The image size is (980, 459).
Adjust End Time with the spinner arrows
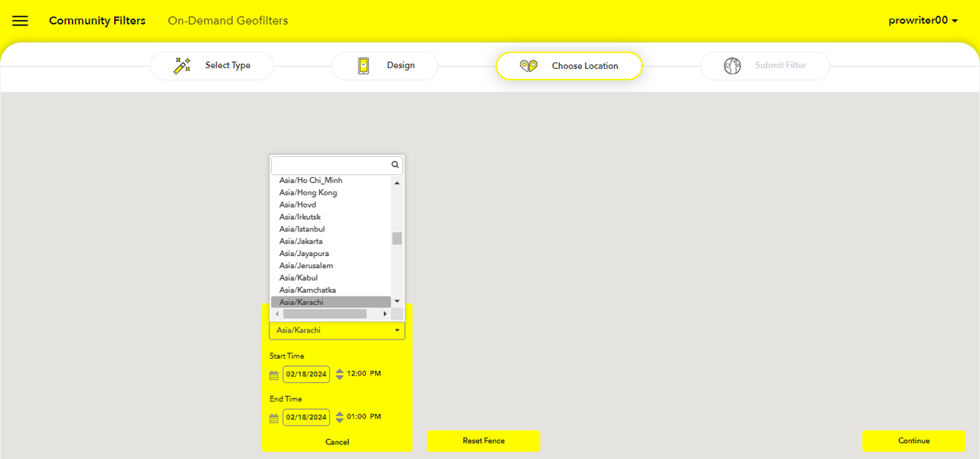[x=340, y=418]
